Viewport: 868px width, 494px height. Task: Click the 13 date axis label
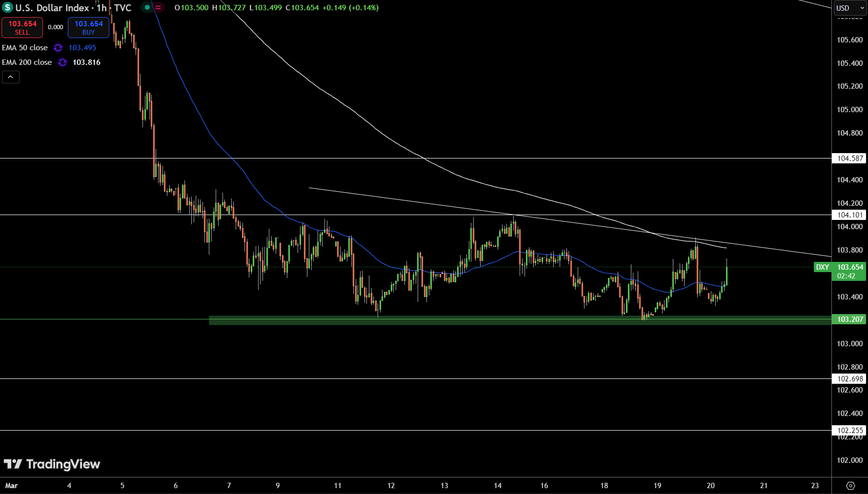coord(444,486)
